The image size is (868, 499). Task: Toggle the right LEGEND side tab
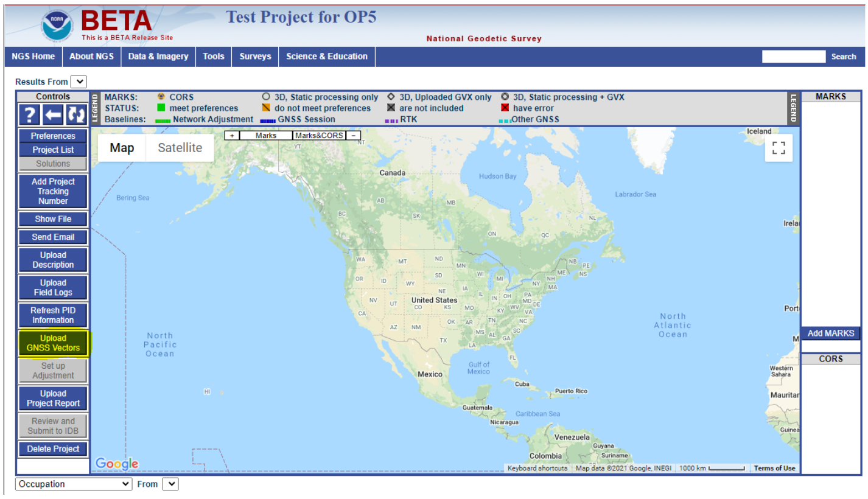pos(793,108)
